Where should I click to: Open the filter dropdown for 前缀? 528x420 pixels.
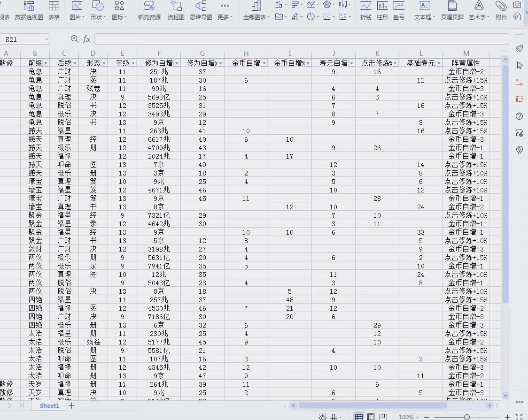pos(46,63)
